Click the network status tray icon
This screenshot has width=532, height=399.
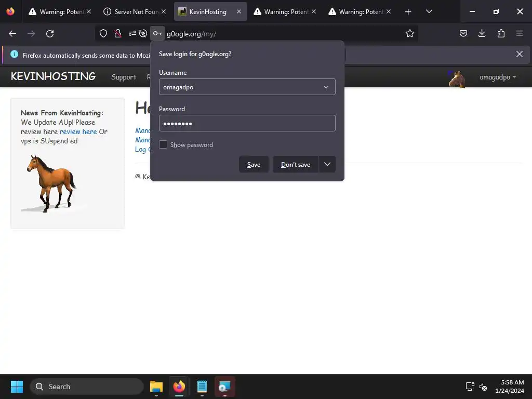pos(470,387)
